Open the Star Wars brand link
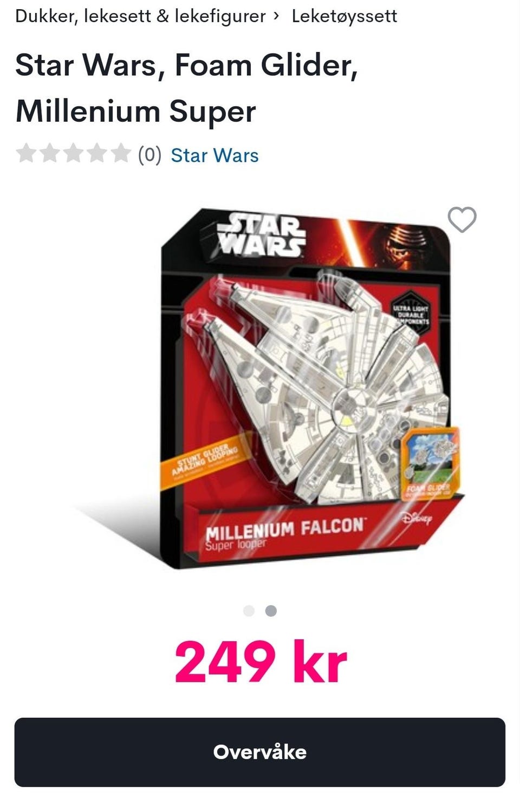 [x=214, y=155]
